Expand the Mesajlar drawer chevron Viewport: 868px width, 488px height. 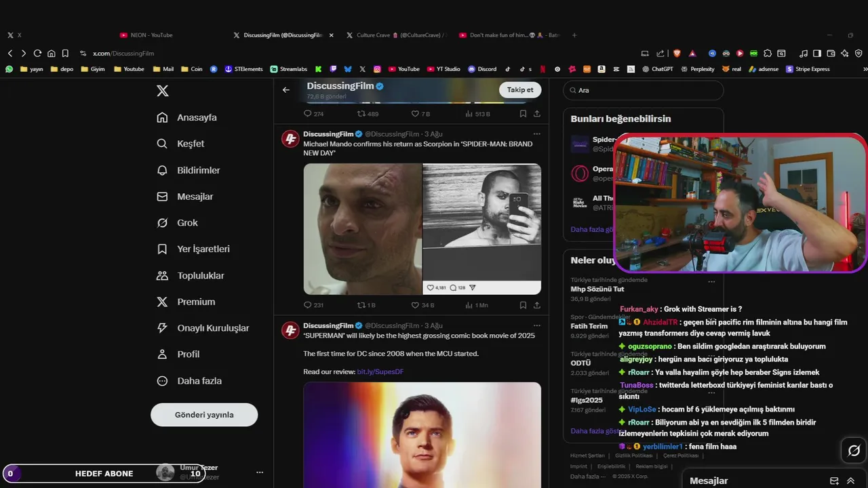coord(850,481)
